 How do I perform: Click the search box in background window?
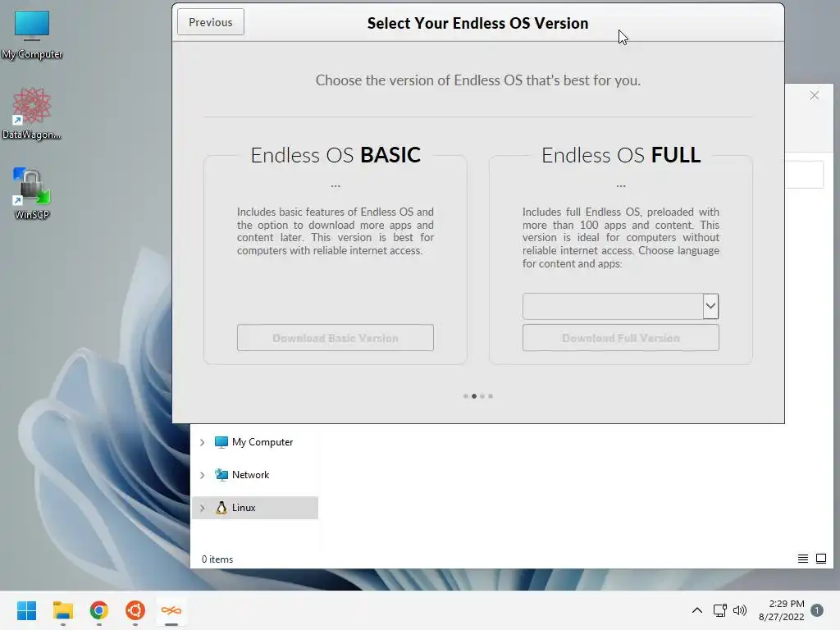tap(804, 175)
